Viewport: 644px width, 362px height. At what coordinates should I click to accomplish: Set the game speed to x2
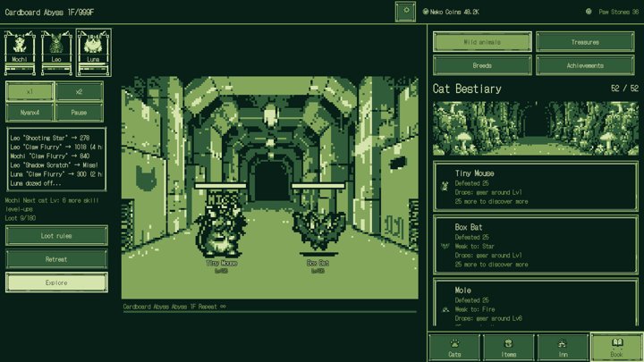point(79,91)
